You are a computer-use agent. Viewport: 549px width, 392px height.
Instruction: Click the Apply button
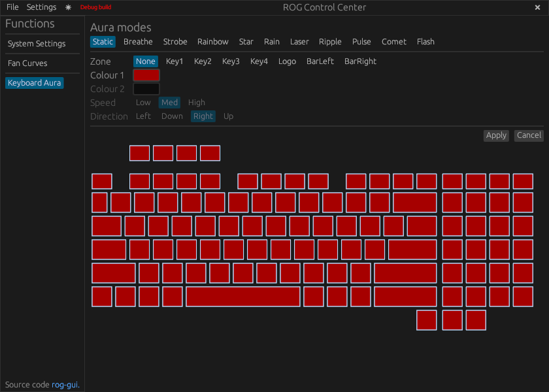point(496,135)
